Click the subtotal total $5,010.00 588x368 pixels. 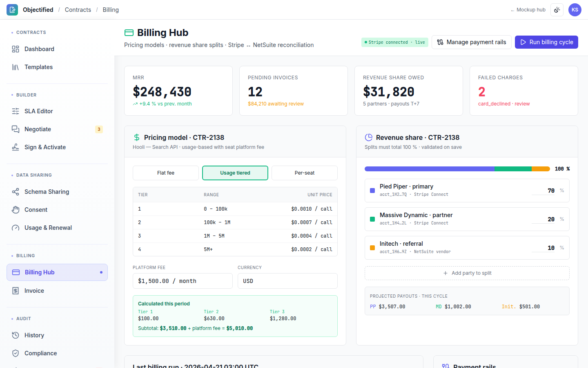point(240,328)
